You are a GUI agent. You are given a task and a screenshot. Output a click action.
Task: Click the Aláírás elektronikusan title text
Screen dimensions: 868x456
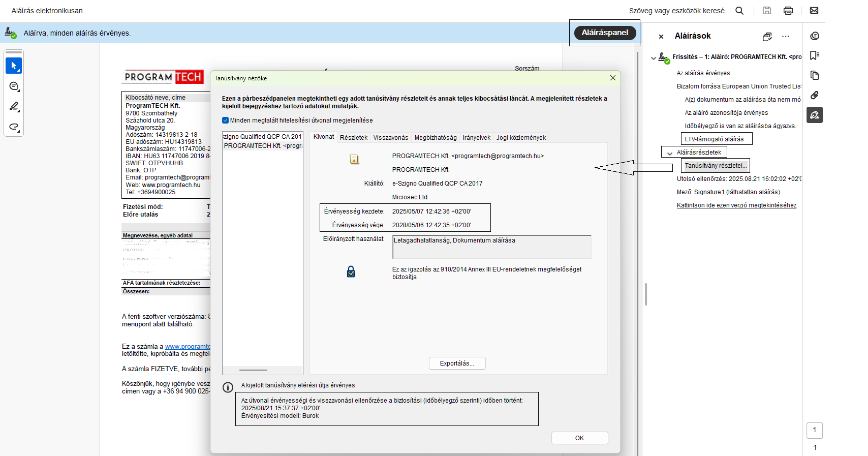point(47,11)
